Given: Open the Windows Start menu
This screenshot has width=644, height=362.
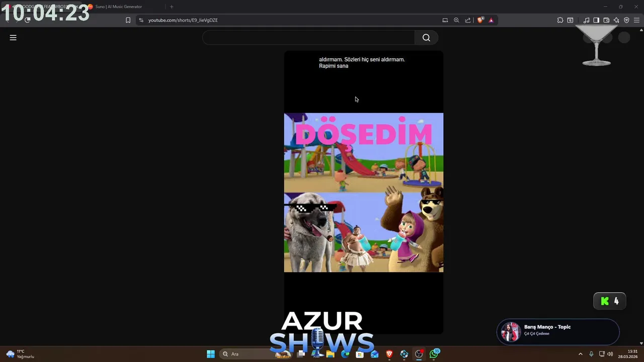Looking at the screenshot, I should click(211, 354).
